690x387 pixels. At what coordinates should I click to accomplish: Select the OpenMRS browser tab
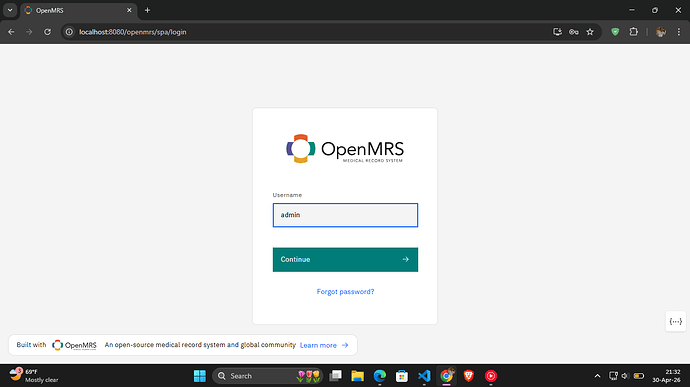[x=78, y=10]
